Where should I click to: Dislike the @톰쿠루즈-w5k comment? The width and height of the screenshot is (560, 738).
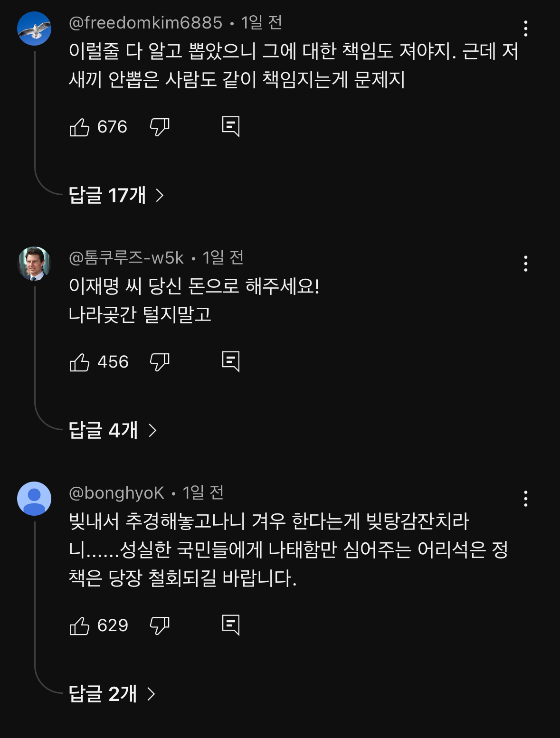click(x=159, y=362)
